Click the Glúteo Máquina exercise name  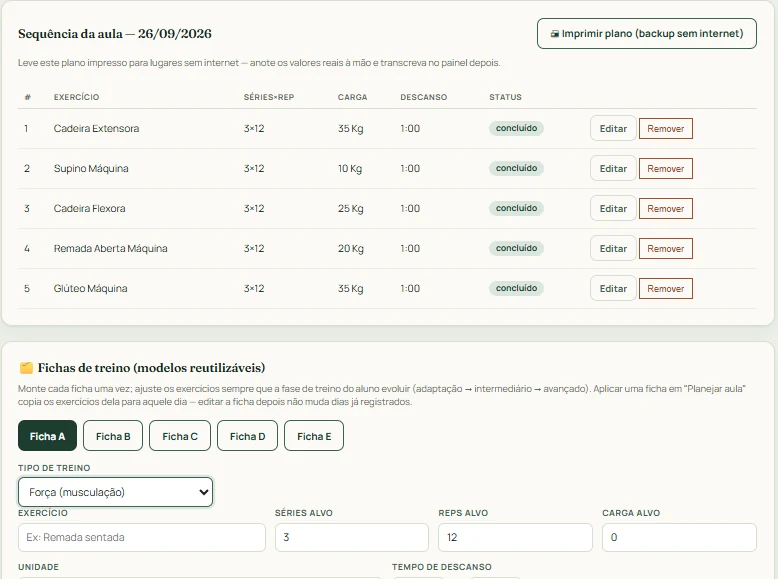[x=90, y=289]
